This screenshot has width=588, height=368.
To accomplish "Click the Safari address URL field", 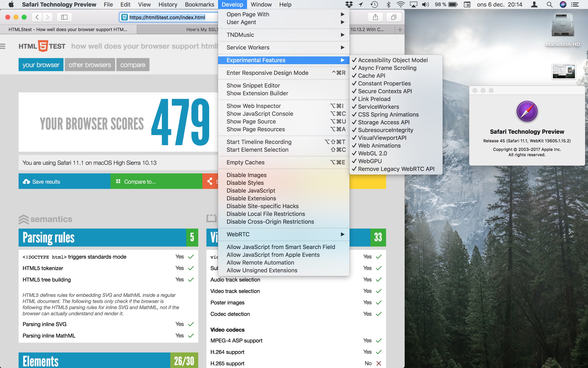I will (x=169, y=17).
